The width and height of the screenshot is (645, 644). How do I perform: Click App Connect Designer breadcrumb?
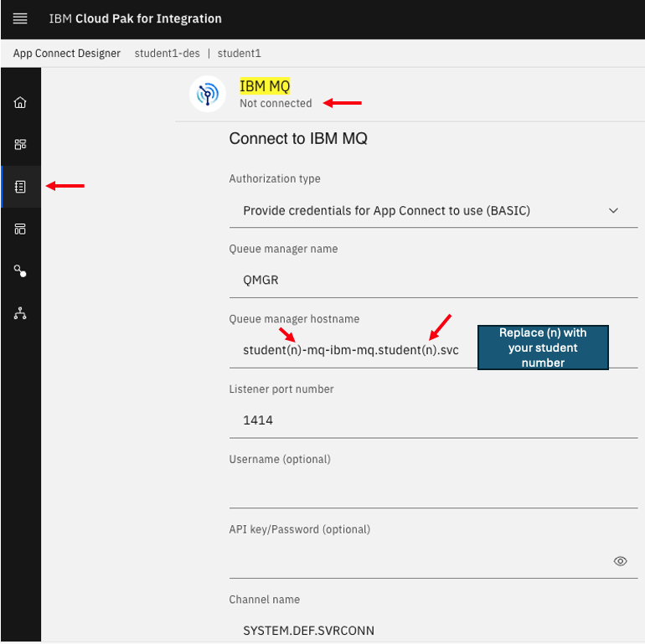[x=67, y=54]
